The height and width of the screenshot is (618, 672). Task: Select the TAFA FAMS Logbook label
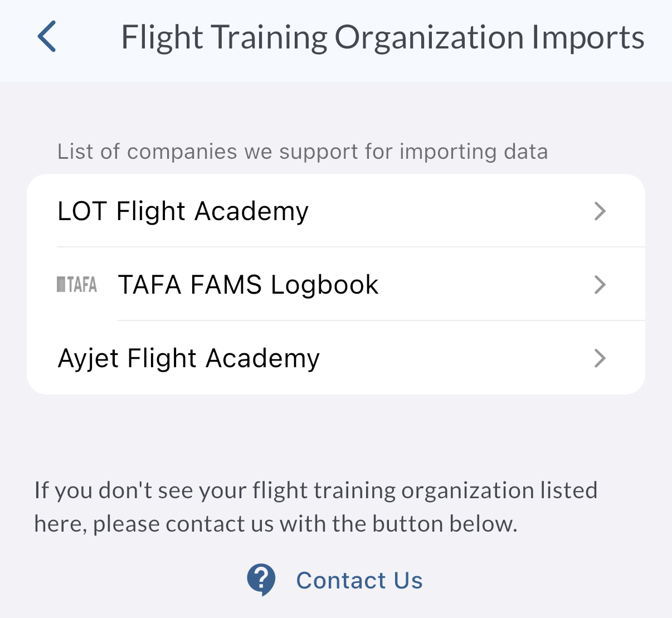pos(248,285)
